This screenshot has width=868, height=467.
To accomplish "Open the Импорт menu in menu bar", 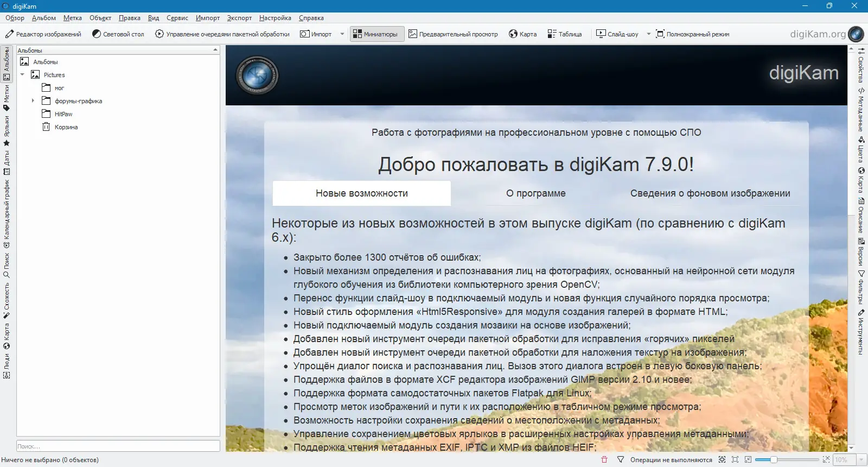I will click(x=208, y=18).
